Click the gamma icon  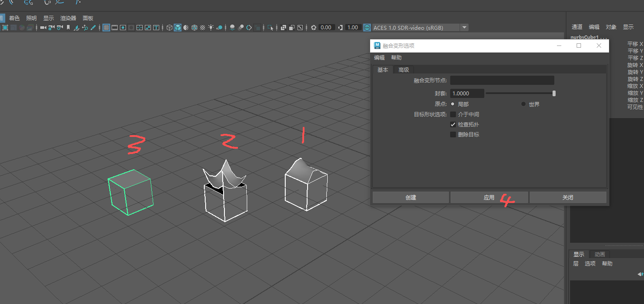[340, 28]
